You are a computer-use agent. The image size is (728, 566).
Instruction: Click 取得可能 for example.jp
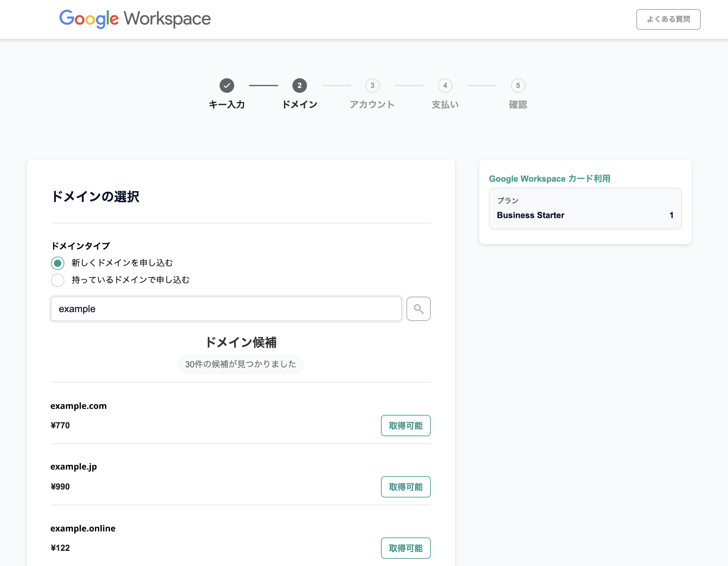[x=405, y=487]
